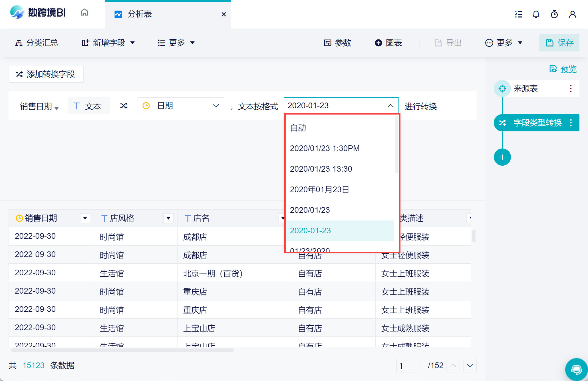The width and height of the screenshot is (588, 381).
Task: Select the 自动 format option
Action: (x=298, y=128)
